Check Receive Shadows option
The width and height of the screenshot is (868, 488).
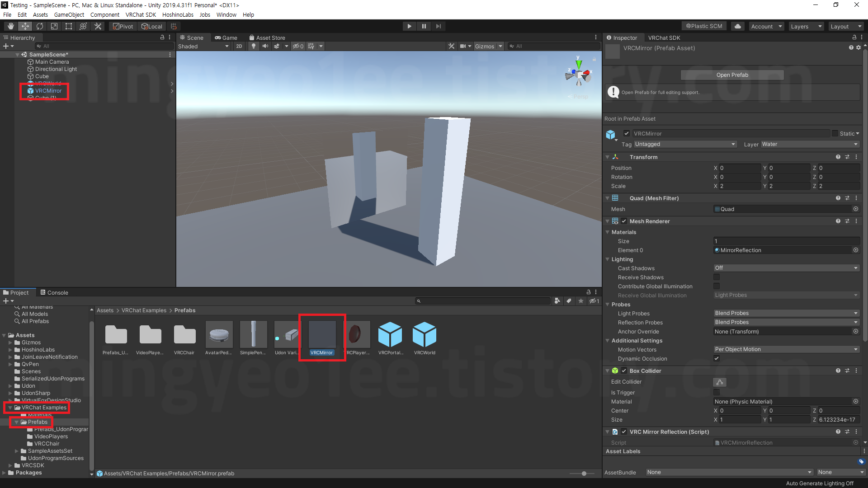(x=717, y=277)
